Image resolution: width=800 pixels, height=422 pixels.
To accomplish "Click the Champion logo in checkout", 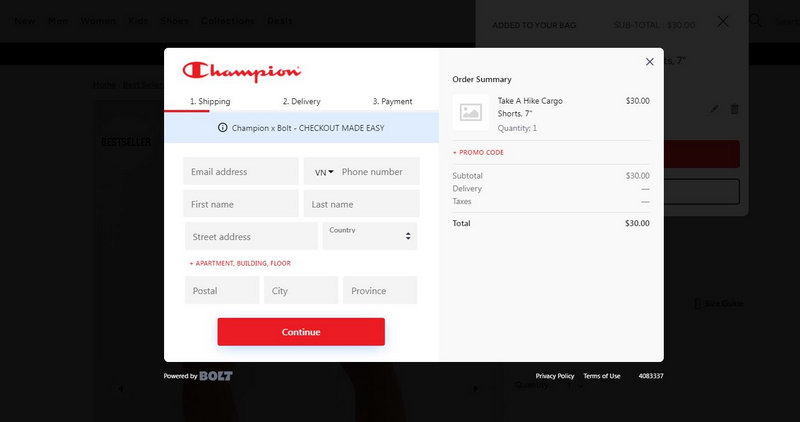I will coord(241,72).
